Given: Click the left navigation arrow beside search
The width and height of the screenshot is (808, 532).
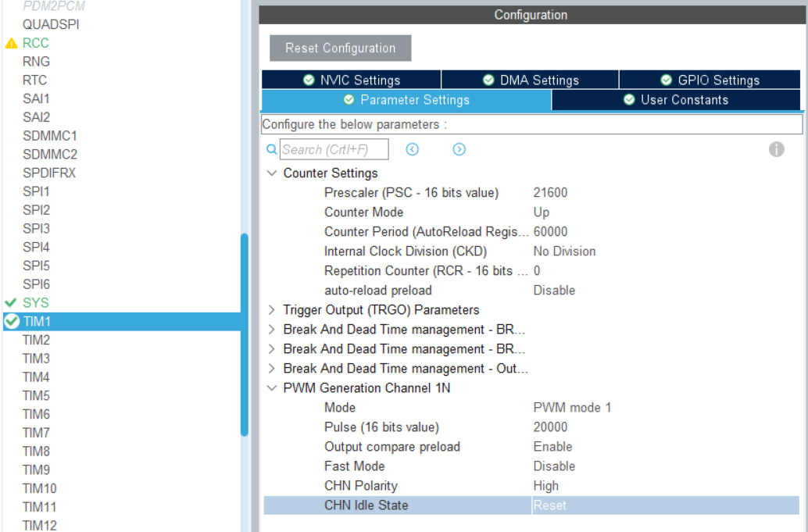Looking at the screenshot, I should point(412,148).
